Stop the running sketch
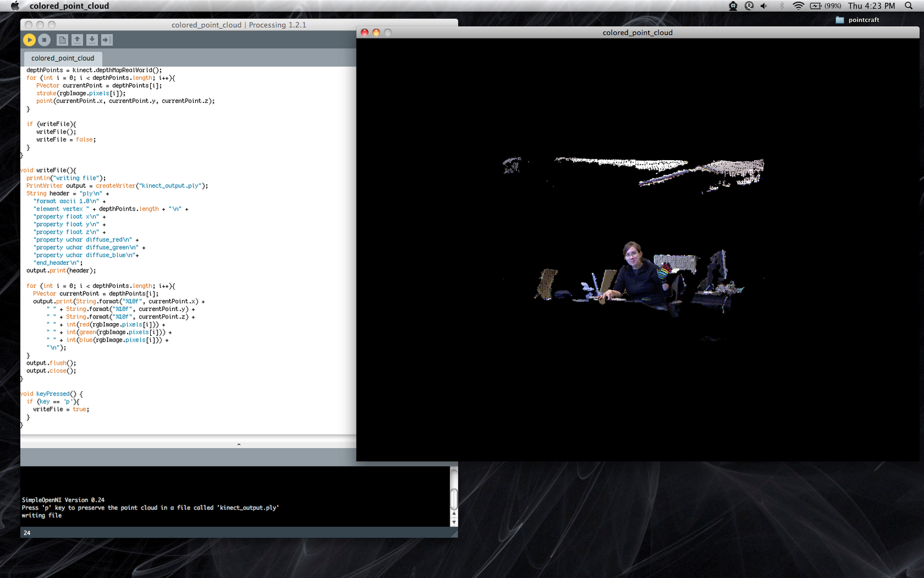The image size is (924, 578). [44, 40]
